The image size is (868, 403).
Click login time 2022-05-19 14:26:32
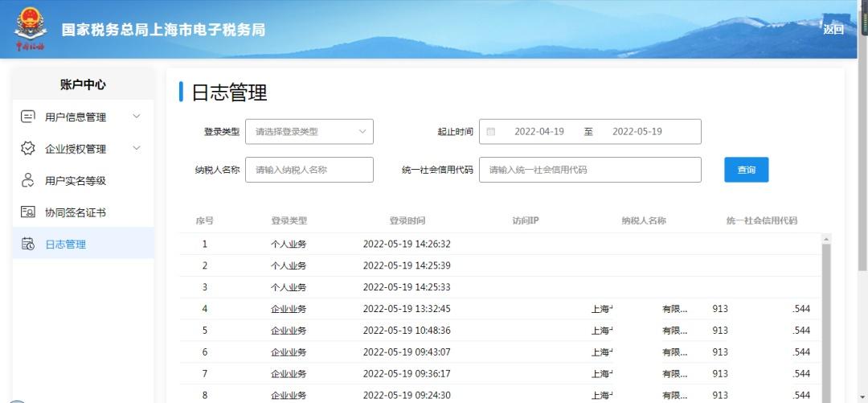pos(407,244)
